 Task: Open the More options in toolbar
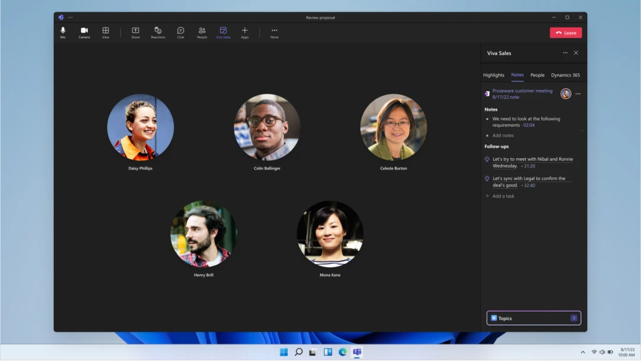click(274, 32)
